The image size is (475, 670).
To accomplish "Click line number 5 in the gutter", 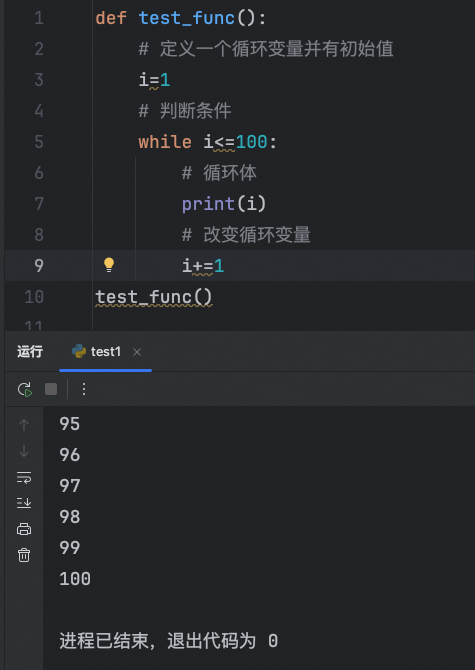I will [x=39, y=141].
